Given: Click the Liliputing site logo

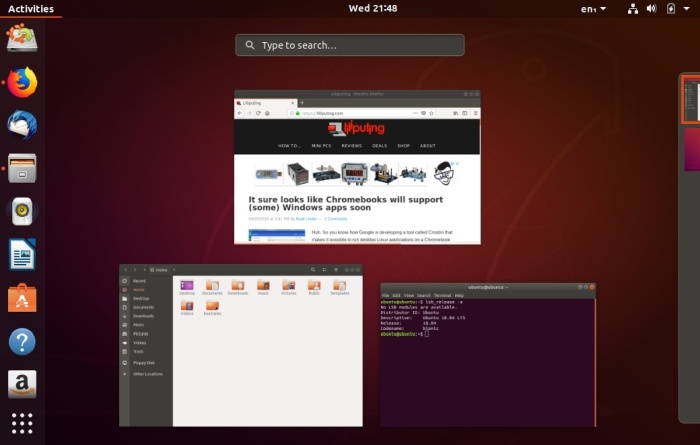Looking at the screenshot, I should [356, 128].
